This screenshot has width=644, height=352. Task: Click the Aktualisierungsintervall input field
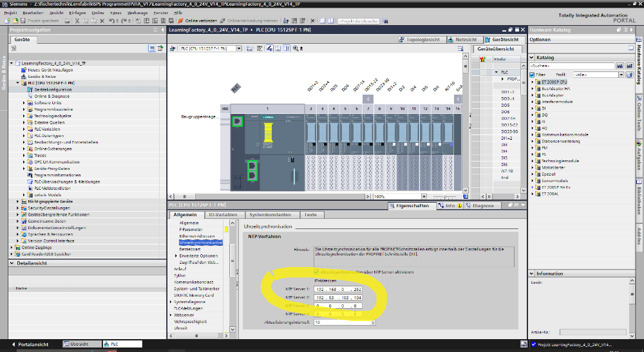345,322
